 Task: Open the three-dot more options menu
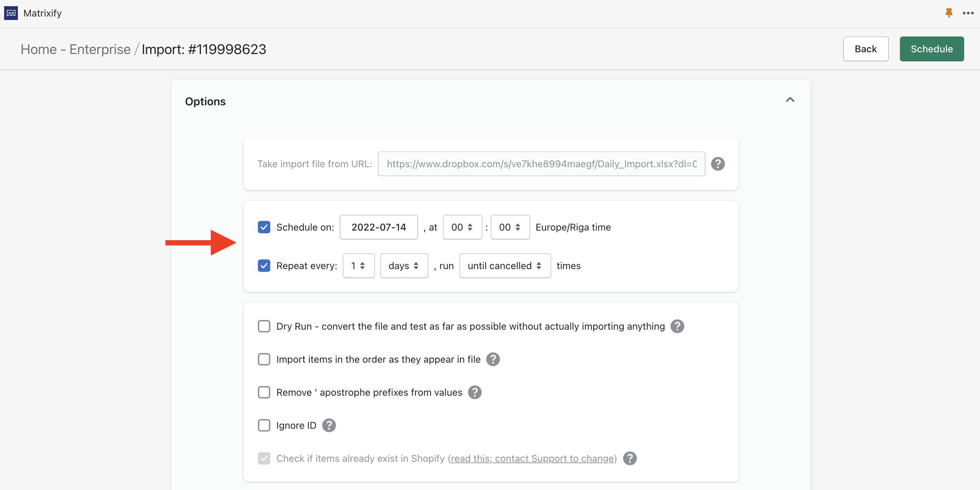pos(968,13)
